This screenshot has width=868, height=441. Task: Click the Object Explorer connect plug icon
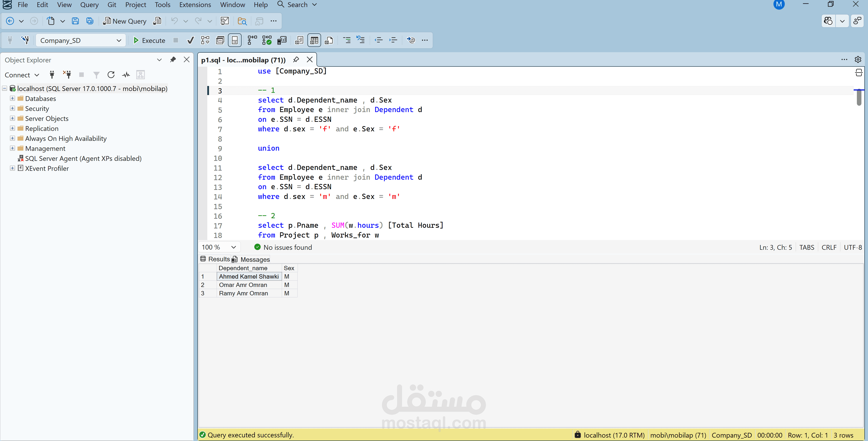pos(52,75)
